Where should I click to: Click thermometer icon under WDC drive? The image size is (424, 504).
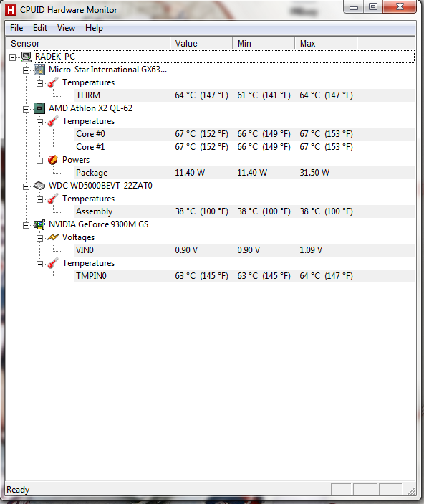(53, 199)
